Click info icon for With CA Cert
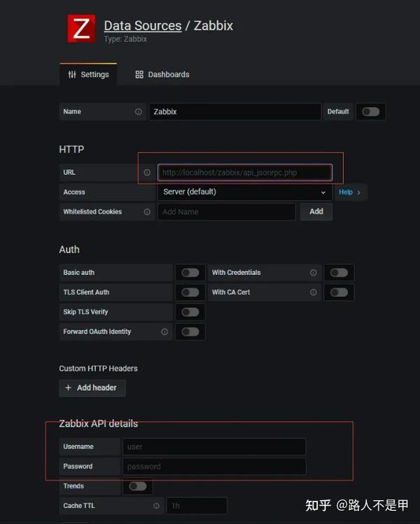 pyautogui.click(x=314, y=292)
